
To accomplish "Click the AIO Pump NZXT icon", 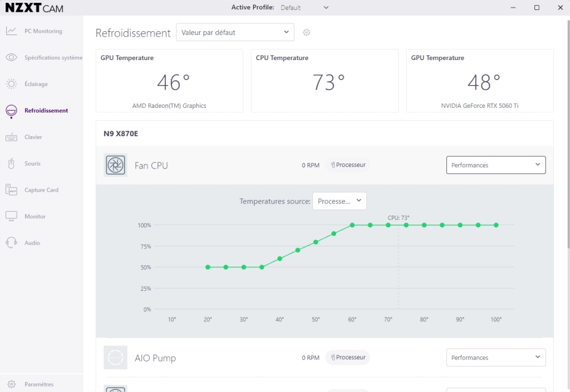I will click(116, 358).
